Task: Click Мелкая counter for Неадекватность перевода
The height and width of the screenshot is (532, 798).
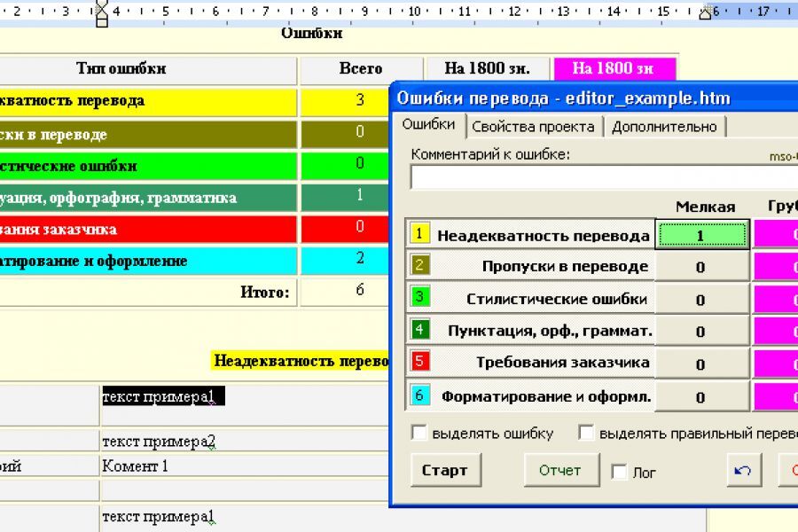Action: pos(702,235)
